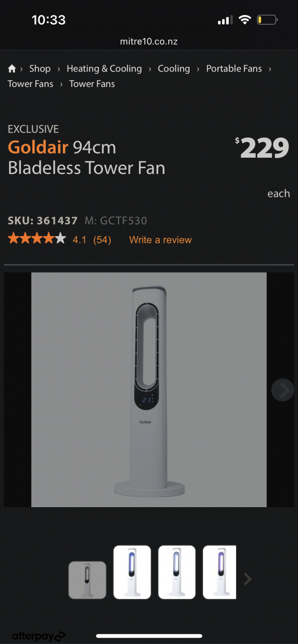Tap the Afterpay logo
Screen dimensions: 298x644
(x=39, y=636)
